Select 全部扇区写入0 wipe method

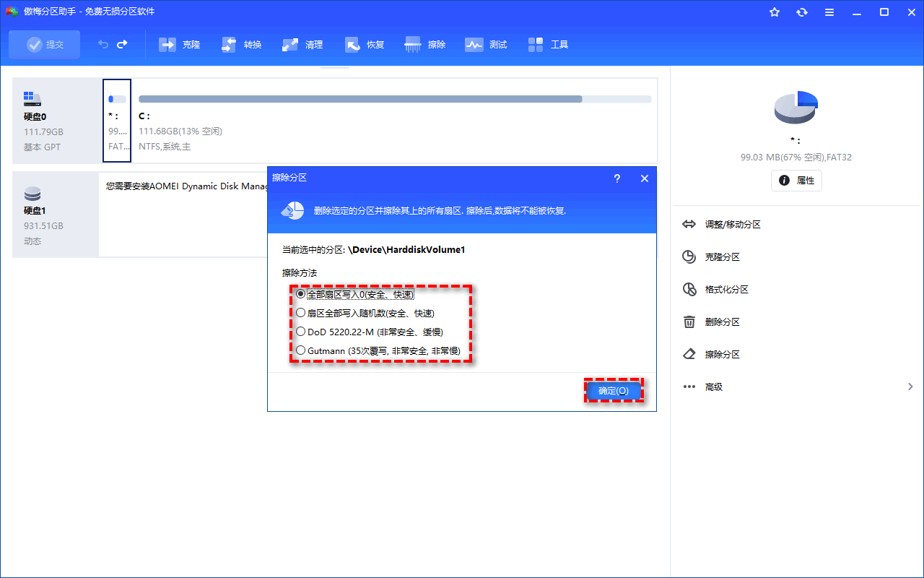point(301,294)
